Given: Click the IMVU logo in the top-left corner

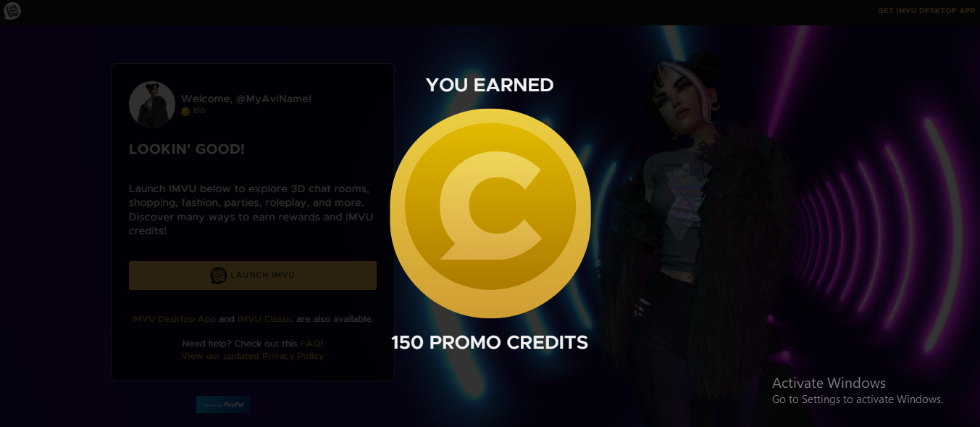Looking at the screenshot, I should pyautogui.click(x=12, y=11).
